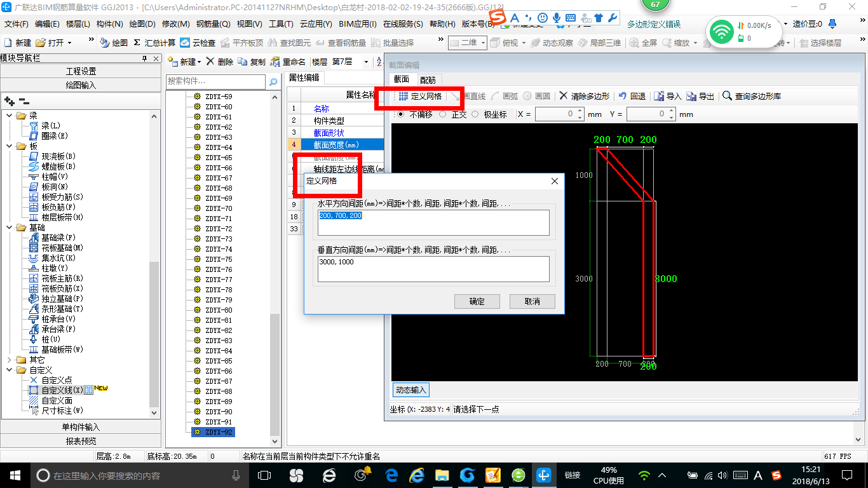Viewport: 868px width, 488px height.
Task: Click the 动态输入 button
Action: pos(411,390)
